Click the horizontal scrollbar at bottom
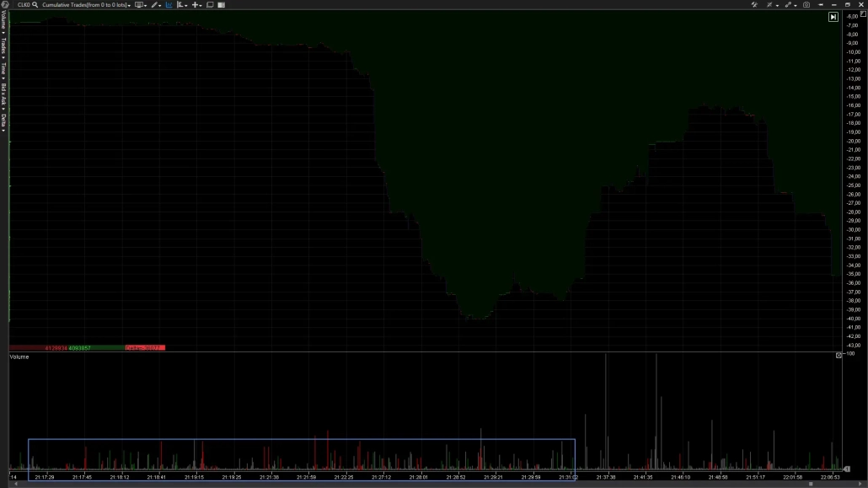This screenshot has height=488, width=868. (421, 485)
